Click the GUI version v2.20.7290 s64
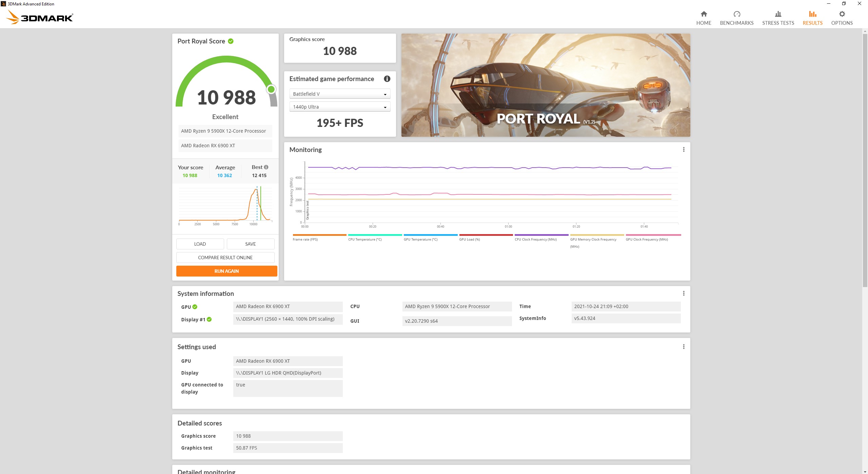Viewport: 868px width, 474px height. (x=457, y=321)
